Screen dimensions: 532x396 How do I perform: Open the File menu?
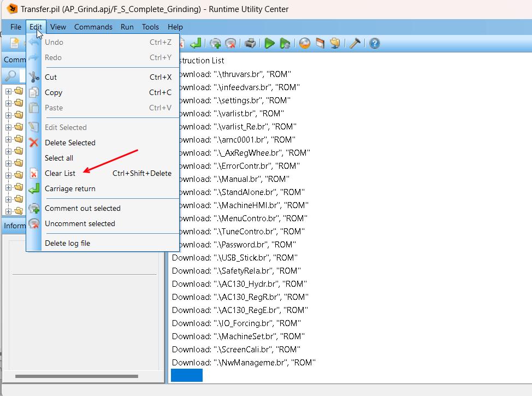(x=16, y=27)
